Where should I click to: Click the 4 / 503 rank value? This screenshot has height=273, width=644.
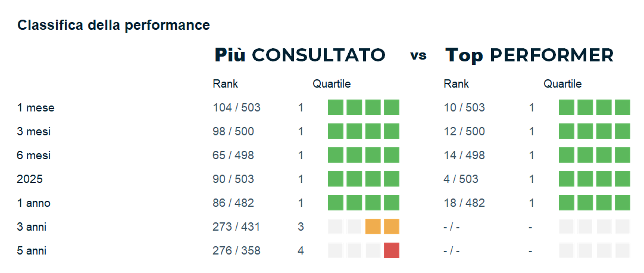click(x=461, y=179)
